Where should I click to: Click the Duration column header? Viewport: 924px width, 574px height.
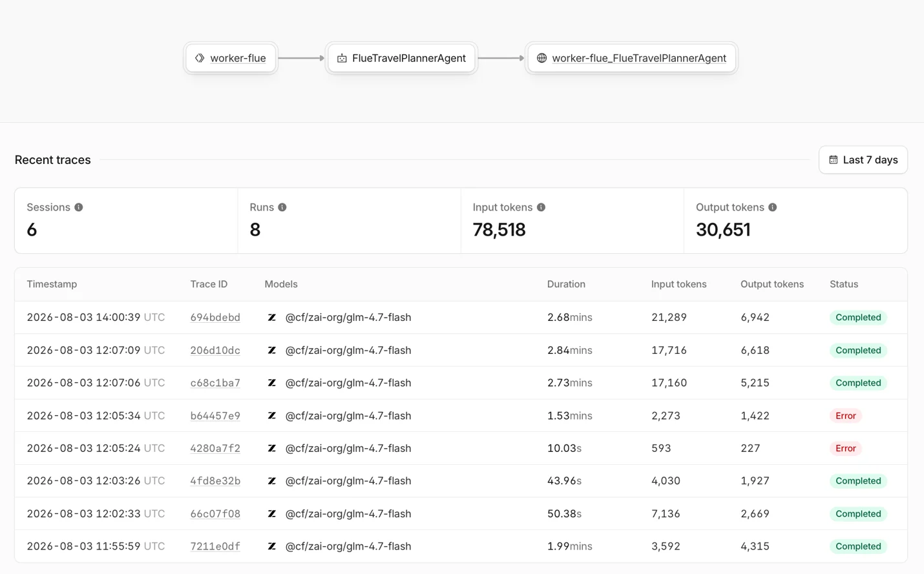pyautogui.click(x=566, y=284)
